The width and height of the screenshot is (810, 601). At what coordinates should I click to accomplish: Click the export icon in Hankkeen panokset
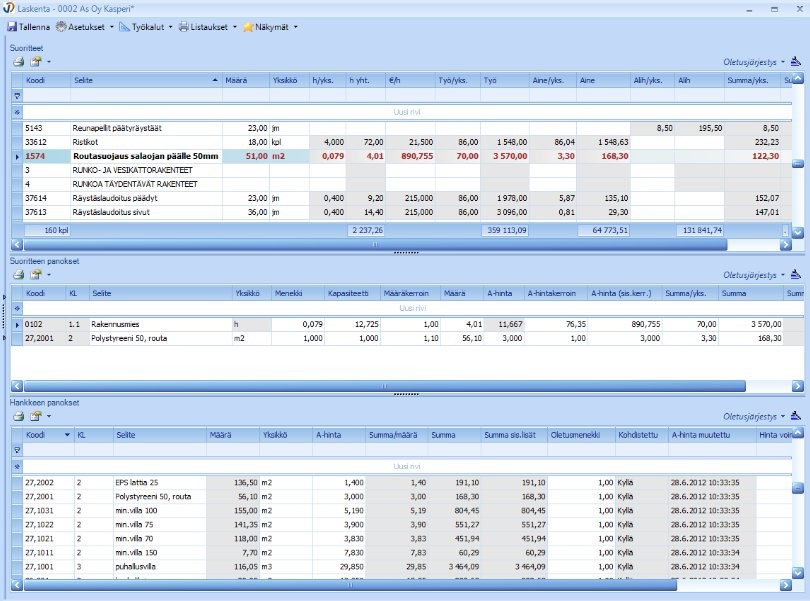click(36, 416)
